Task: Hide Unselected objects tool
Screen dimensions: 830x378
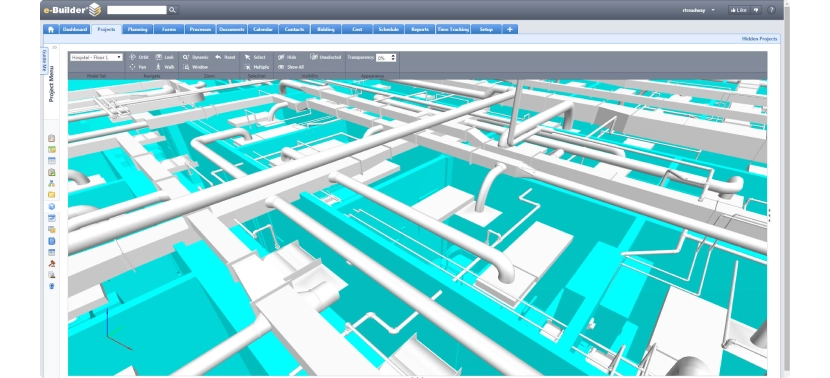Action: [x=326, y=57]
